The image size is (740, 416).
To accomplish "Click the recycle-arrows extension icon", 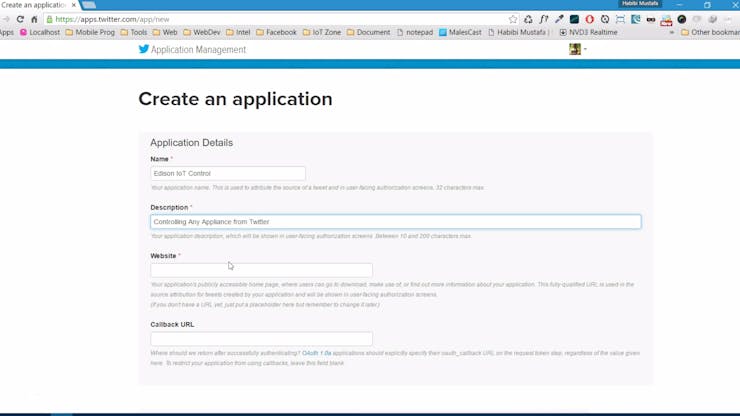I will tap(528, 19).
